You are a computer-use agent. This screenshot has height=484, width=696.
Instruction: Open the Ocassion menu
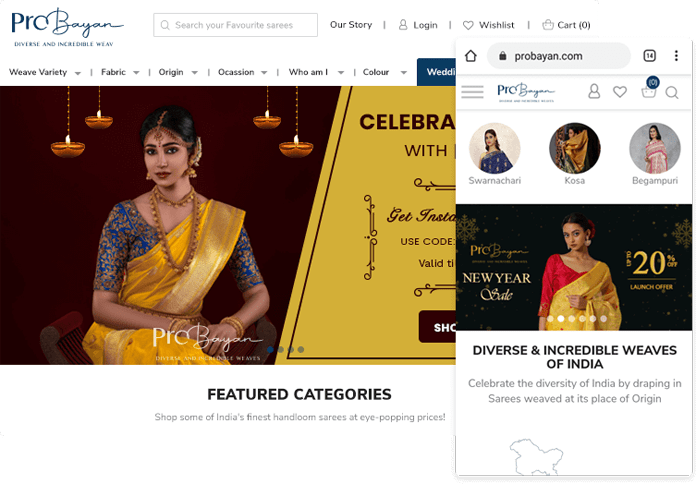point(242,72)
